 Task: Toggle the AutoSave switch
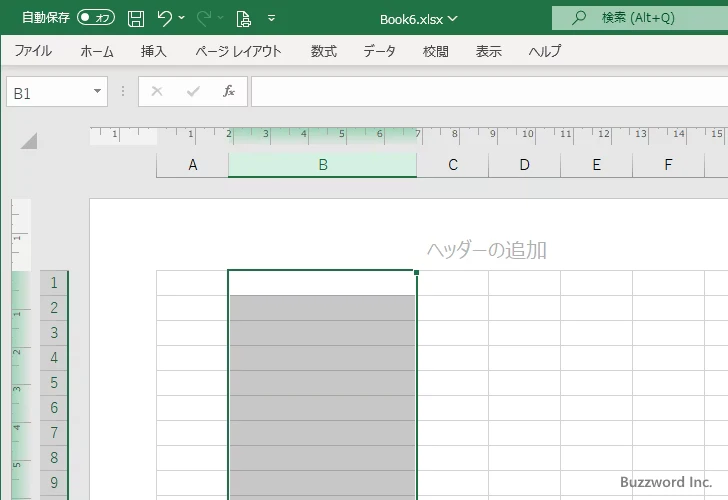[96, 18]
